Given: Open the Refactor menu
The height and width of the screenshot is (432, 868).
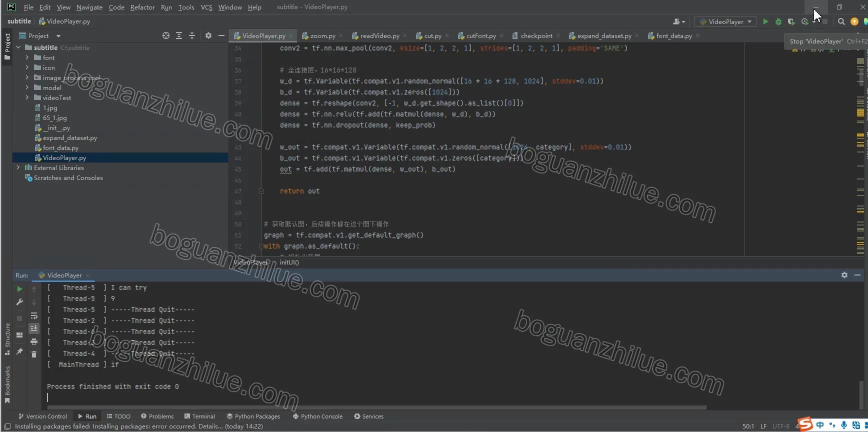Looking at the screenshot, I should [x=142, y=7].
